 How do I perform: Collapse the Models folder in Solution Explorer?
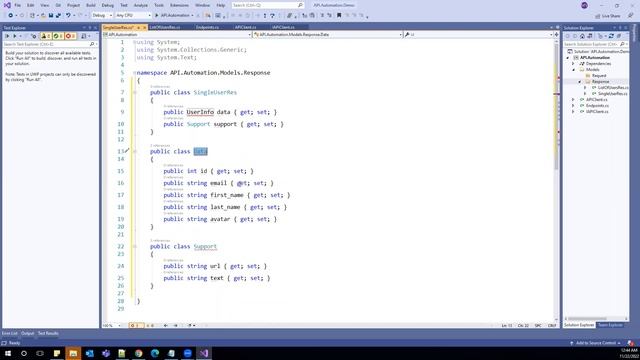click(573, 70)
